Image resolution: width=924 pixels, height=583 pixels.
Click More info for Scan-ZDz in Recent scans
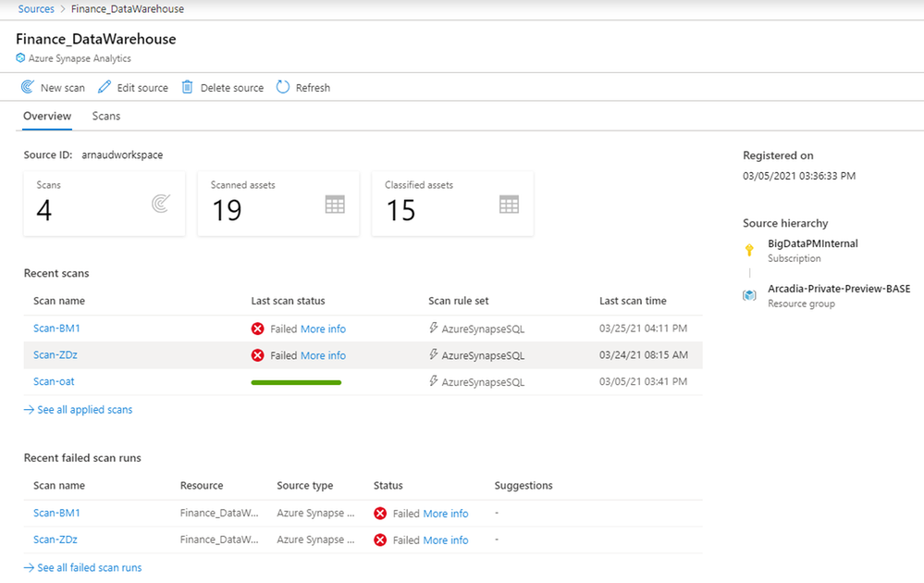(323, 355)
